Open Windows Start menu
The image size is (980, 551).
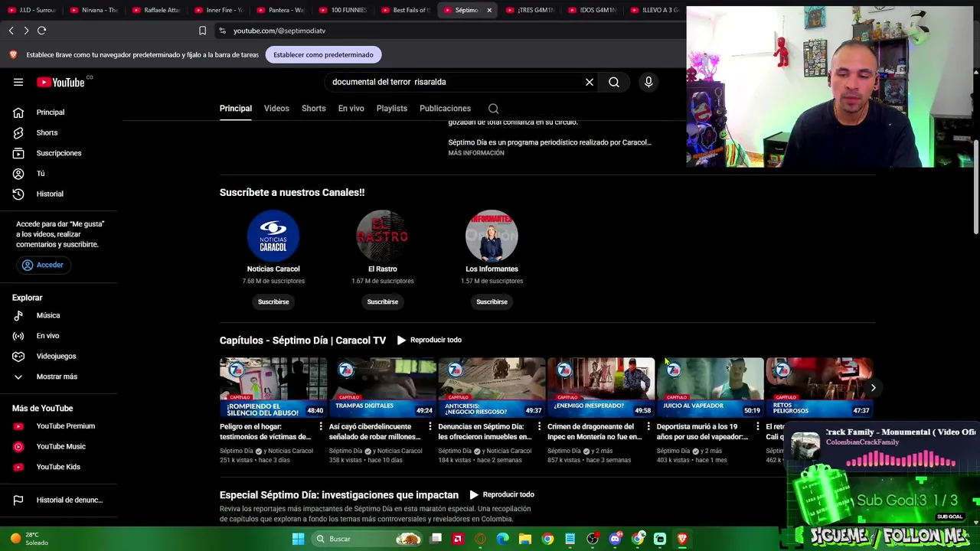coord(298,539)
